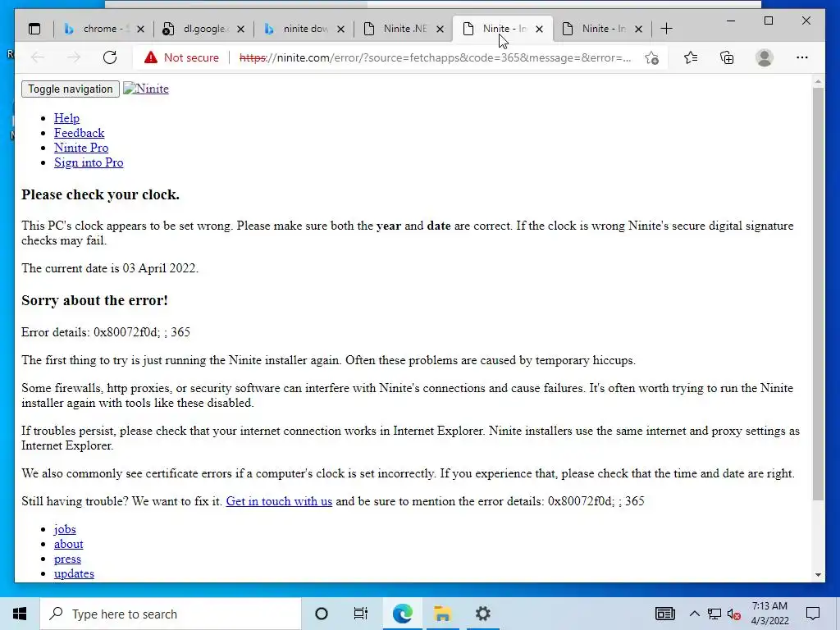
Task: Open the Windows Start menu
Action: (x=20, y=614)
